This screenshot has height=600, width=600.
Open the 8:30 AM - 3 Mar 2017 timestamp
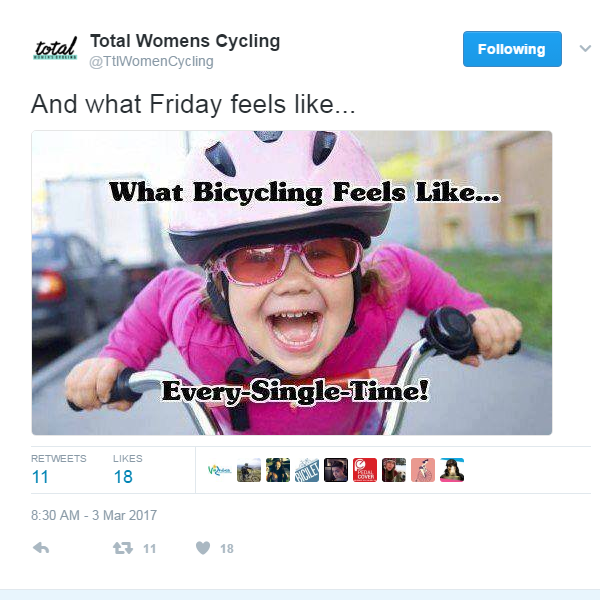point(94,515)
